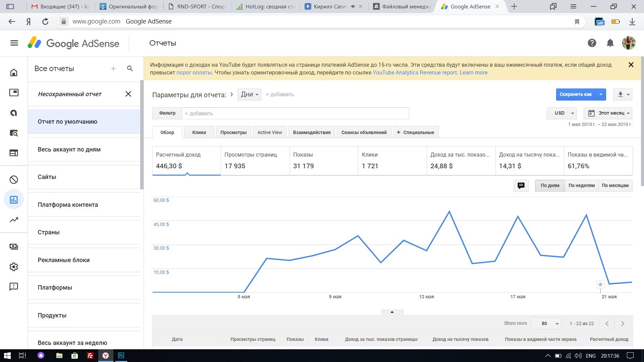Open the Blocking controls sidebar icon
644x362 pixels.
point(14,180)
